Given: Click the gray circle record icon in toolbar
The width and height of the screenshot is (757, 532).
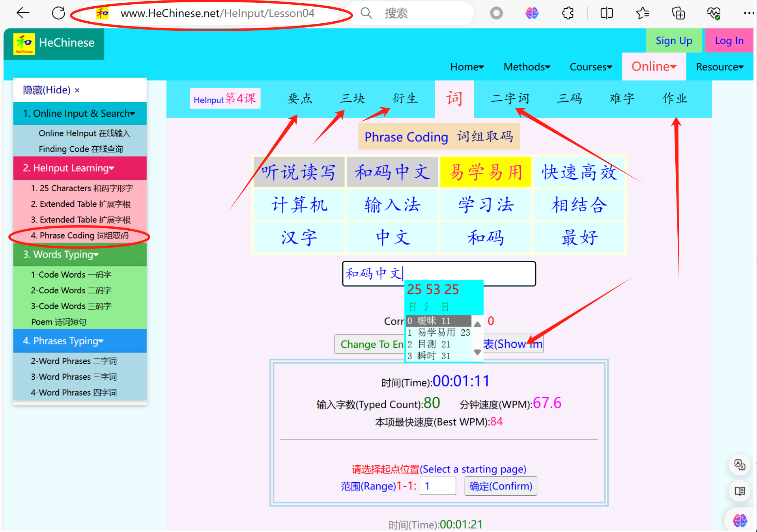Looking at the screenshot, I should pos(496,13).
